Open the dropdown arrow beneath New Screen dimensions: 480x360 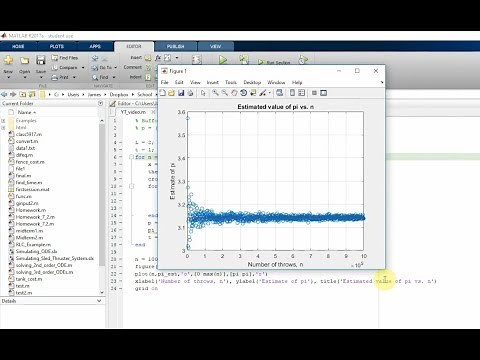(x=8, y=78)
